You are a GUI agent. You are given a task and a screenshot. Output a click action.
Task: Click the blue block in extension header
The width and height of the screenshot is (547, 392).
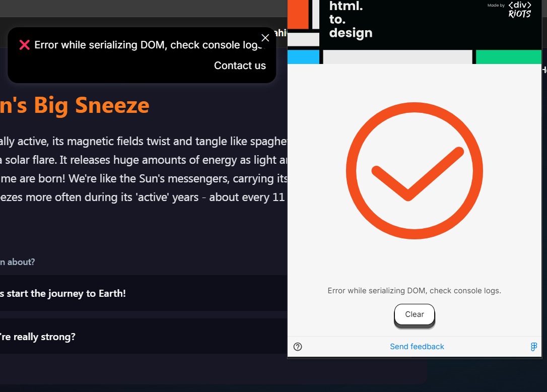(x=303, y=57)
